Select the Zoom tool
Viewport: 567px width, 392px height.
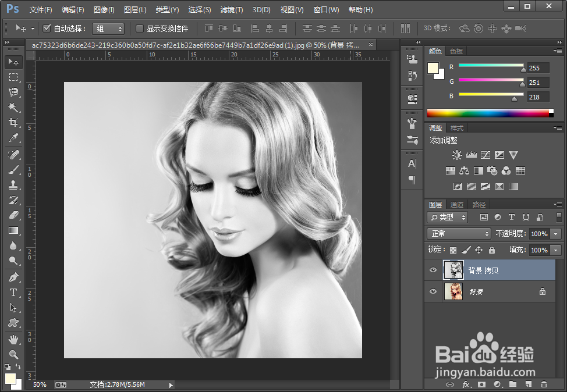pyautogui.click(x=13, y=354)
